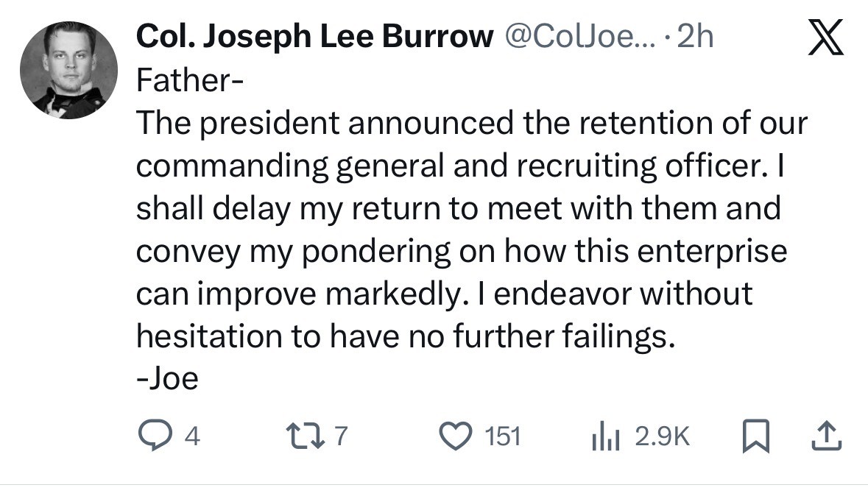Click the 2.9K views count

pos(662,437)
